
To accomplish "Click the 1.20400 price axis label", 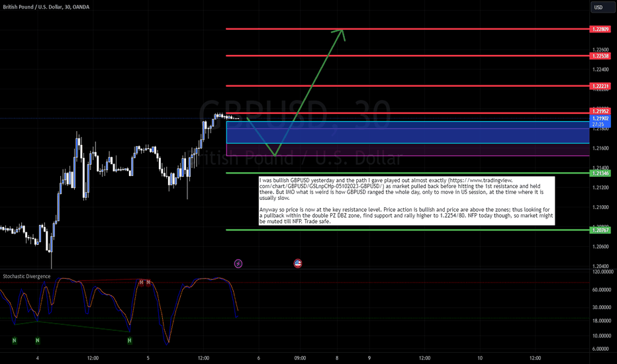I will coord(600,267).
